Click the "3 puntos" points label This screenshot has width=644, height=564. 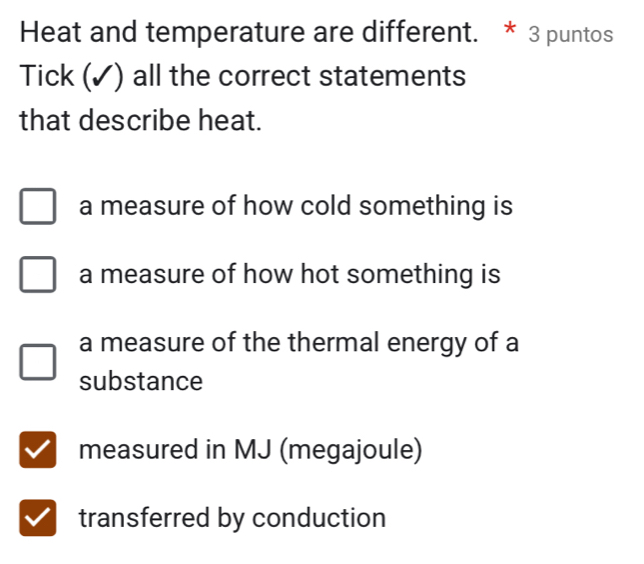572,34
